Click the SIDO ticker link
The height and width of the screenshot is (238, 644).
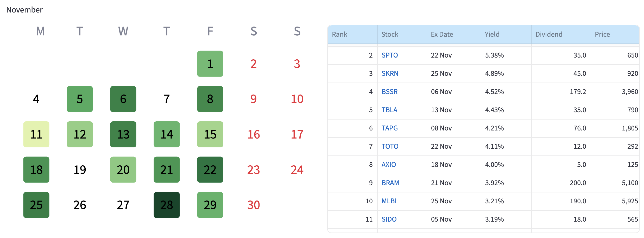[389, 219]
